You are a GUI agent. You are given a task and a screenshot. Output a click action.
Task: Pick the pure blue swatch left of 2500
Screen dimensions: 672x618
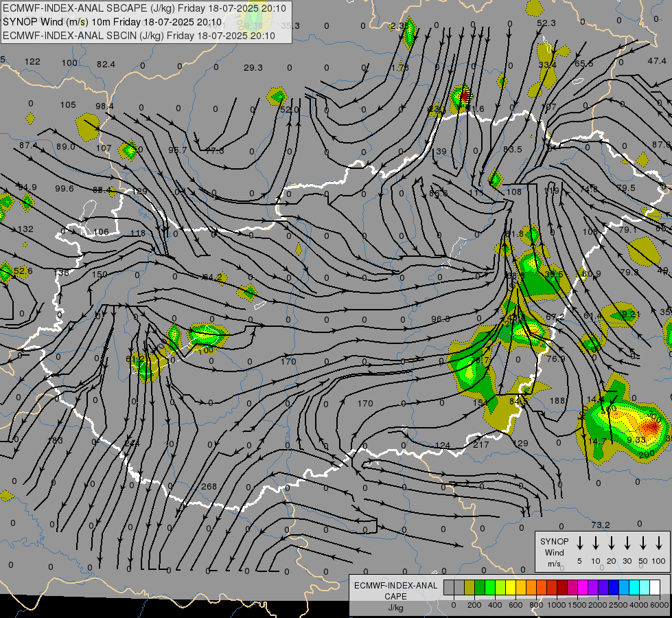click(x=613, y=588)
